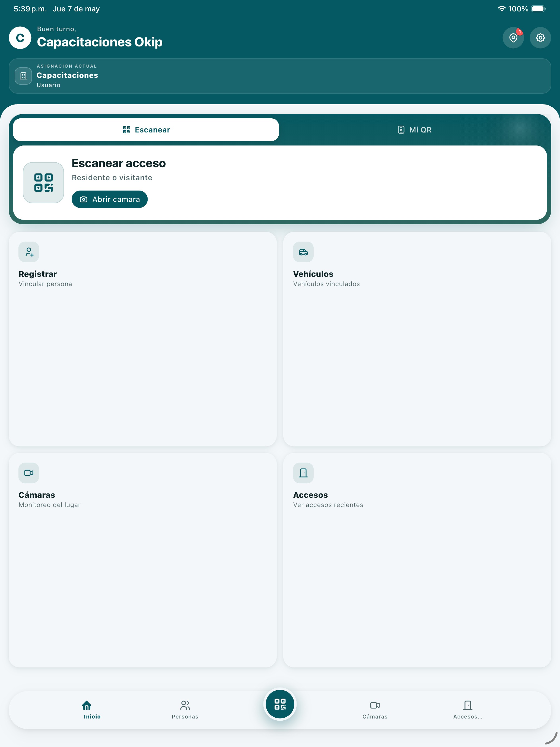This screenshot has width=560, height=747.
Task: Tap the Wi-Fi status icon
Action: click(x=502, y=9)
